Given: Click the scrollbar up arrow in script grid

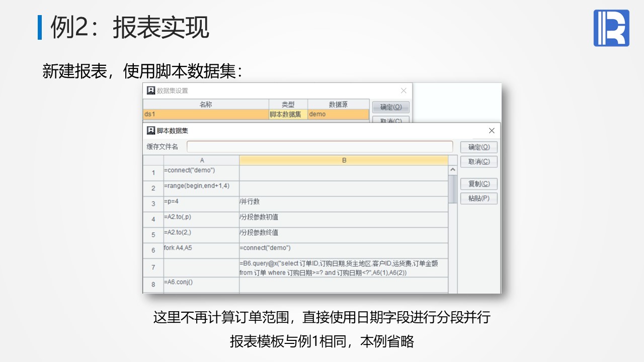Looking at the screenshot, I should tap(452, 170).
